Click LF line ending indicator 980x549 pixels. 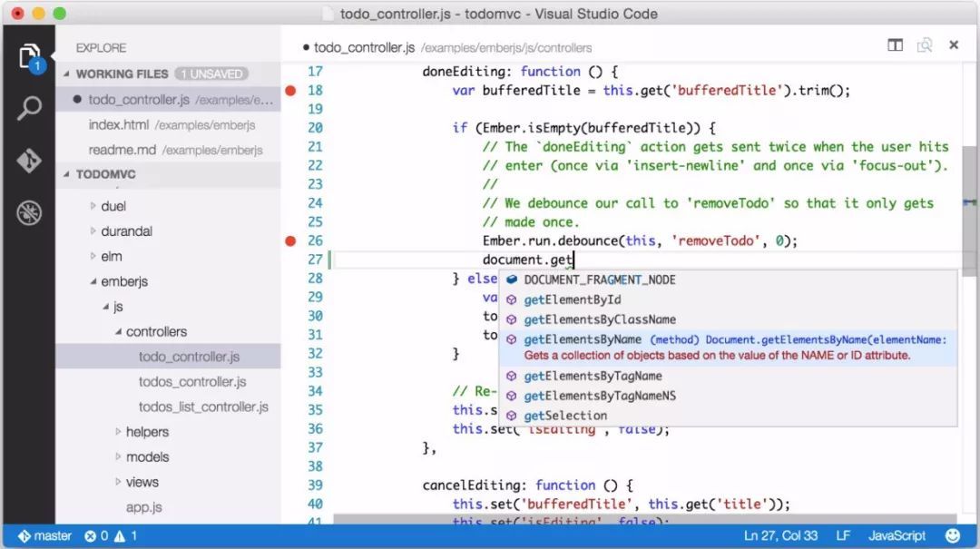(x=843, y=536)
